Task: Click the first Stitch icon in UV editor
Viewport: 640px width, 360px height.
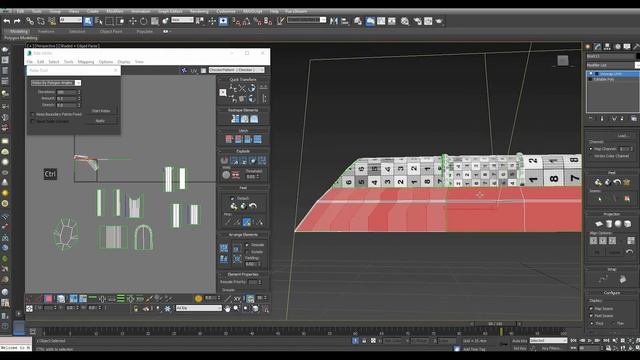Action: pyautogui.click(x=229, y=140)
